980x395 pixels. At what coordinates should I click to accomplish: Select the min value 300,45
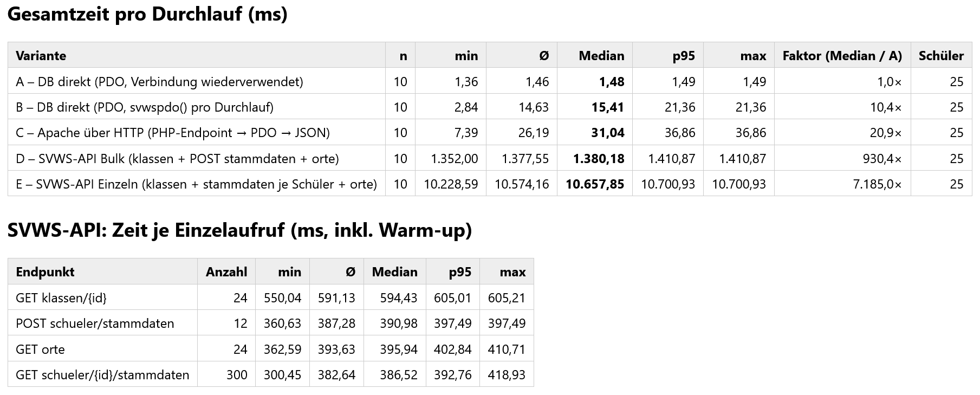point(282,375)
